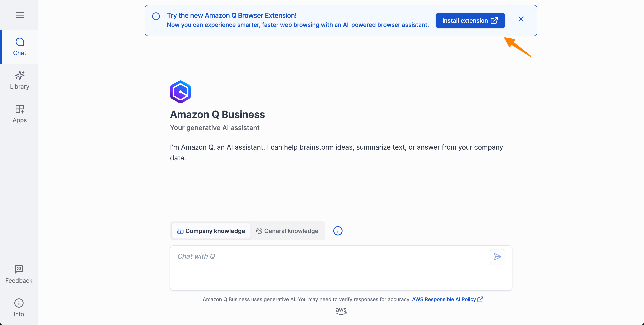Switch to General knowledge mode
The width and height of the screenshot is (644, 325).
point(287,231)
